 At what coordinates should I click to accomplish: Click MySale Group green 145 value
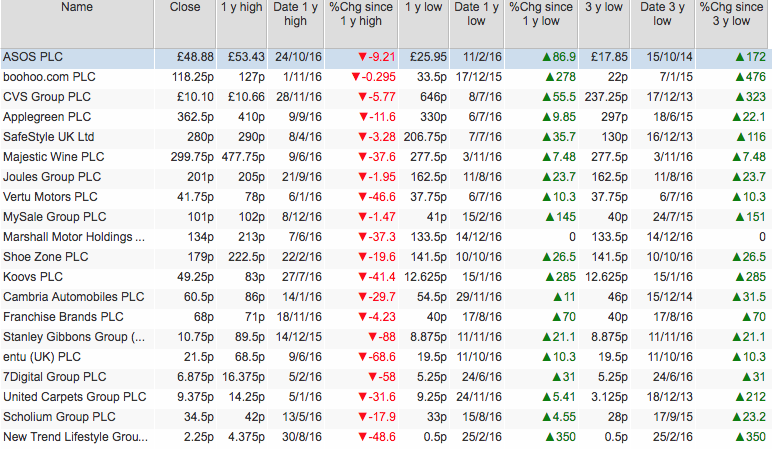[x=561, y=217]
